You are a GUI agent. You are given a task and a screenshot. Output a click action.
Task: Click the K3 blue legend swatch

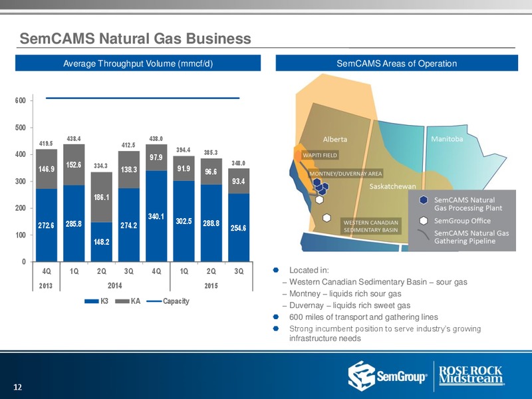click(92, 301)
